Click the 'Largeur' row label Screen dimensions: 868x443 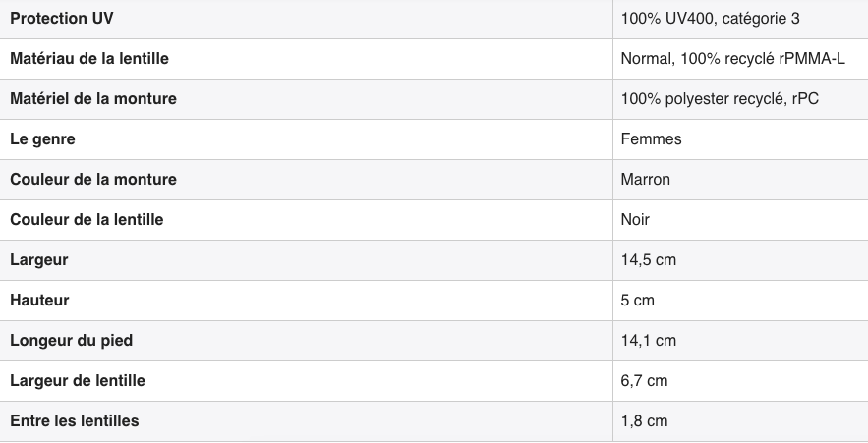(x=39, y=260)
